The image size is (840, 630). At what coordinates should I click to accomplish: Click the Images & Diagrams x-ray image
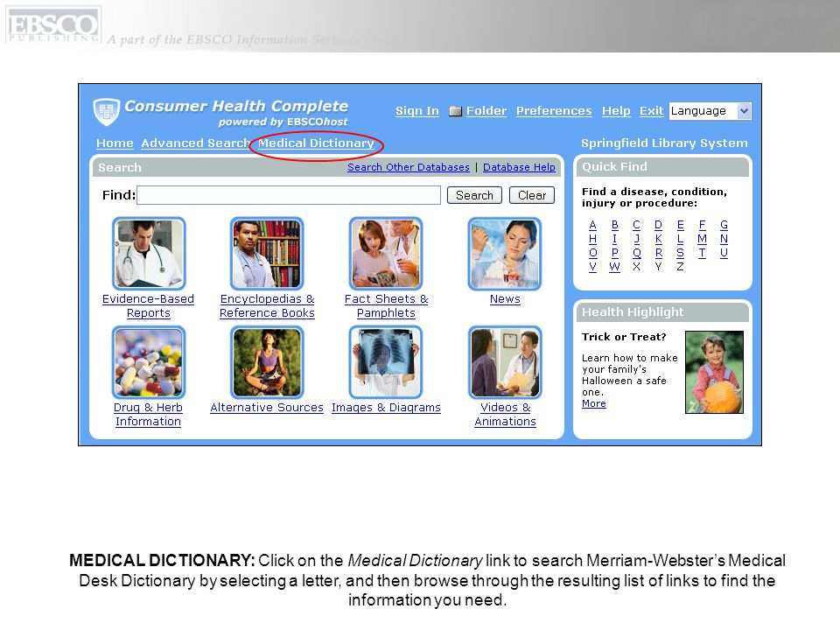tap(386, 362)
